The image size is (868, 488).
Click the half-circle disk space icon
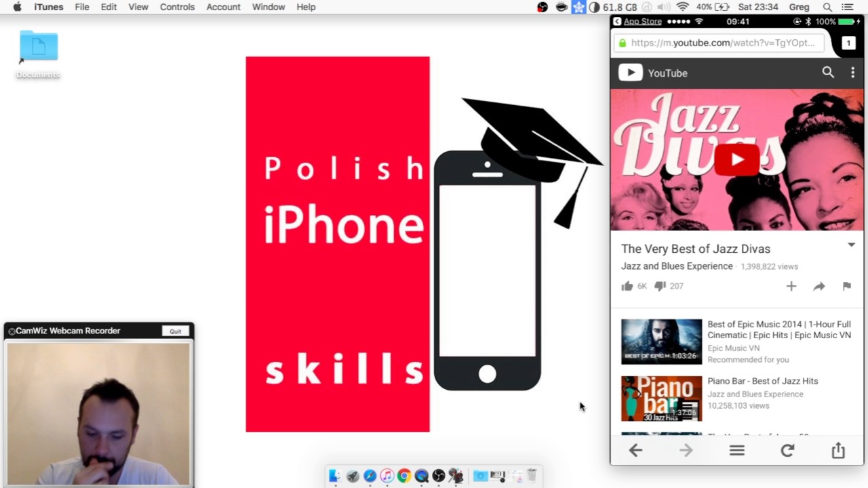click(595, 7)
